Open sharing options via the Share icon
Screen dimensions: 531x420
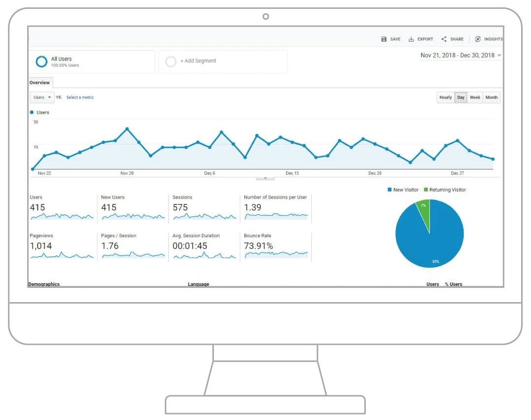point(443,39)
